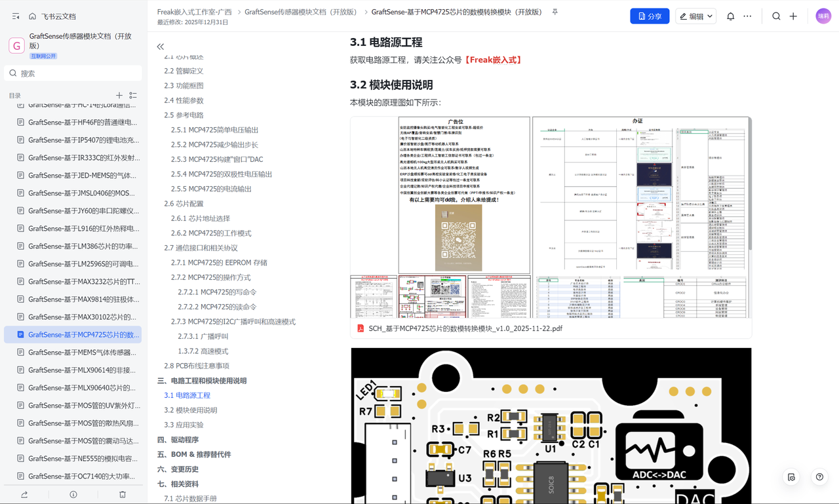Viewport: 839px width, 504px height.
Task: Go to the Feishu Docs home icon
Action: click(32, 16)
